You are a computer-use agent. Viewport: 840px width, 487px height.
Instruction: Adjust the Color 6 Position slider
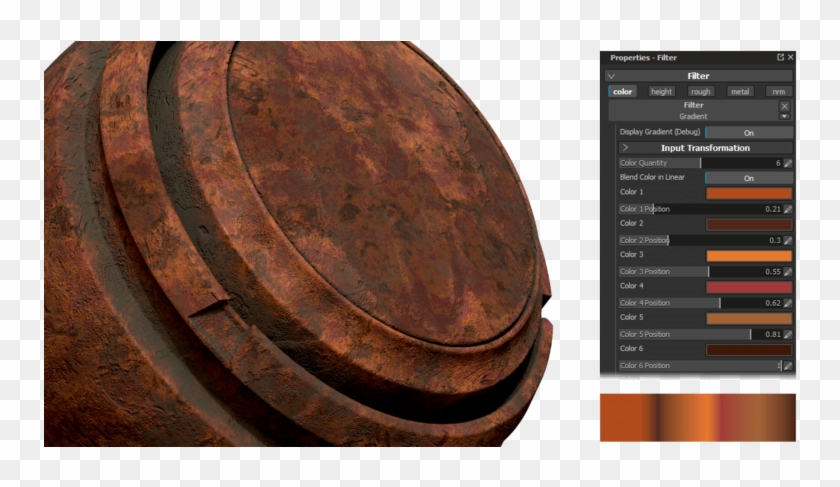pos(700,365)
